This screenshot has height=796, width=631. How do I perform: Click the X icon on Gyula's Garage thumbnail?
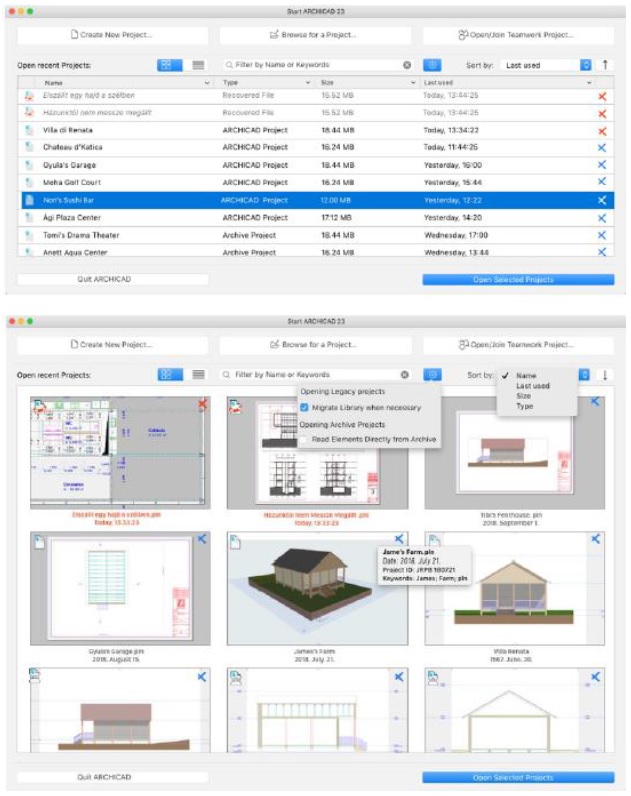(202, 539)
